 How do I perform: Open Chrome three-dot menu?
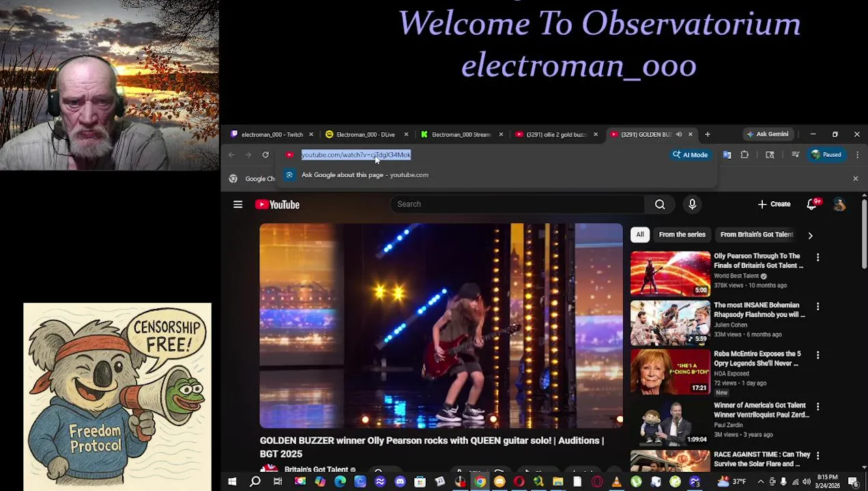[857, 155]
